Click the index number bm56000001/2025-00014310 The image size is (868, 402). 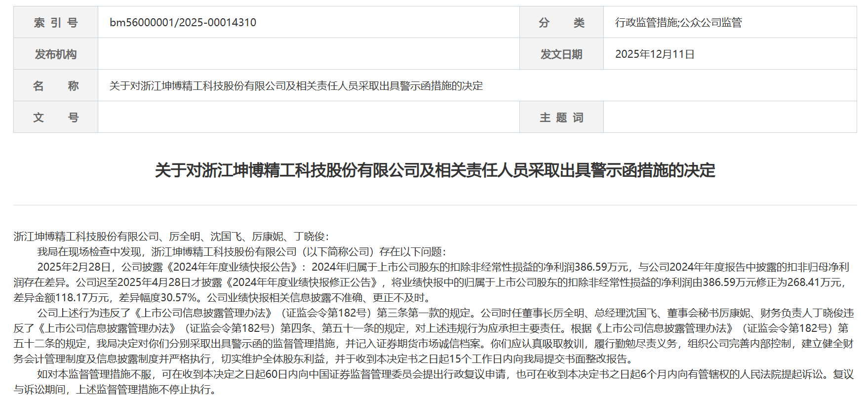(183, 22)
